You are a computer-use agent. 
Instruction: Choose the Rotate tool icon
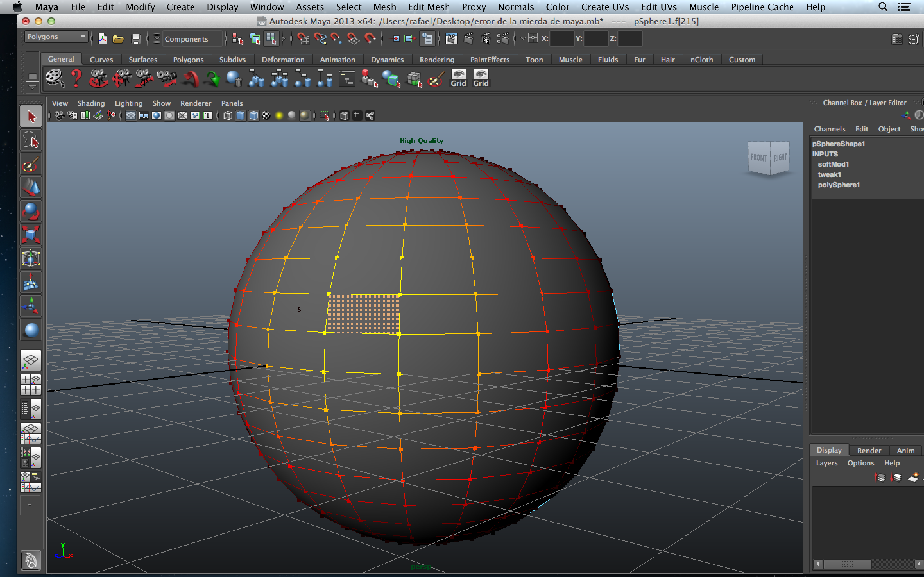[x=30, y=211]
